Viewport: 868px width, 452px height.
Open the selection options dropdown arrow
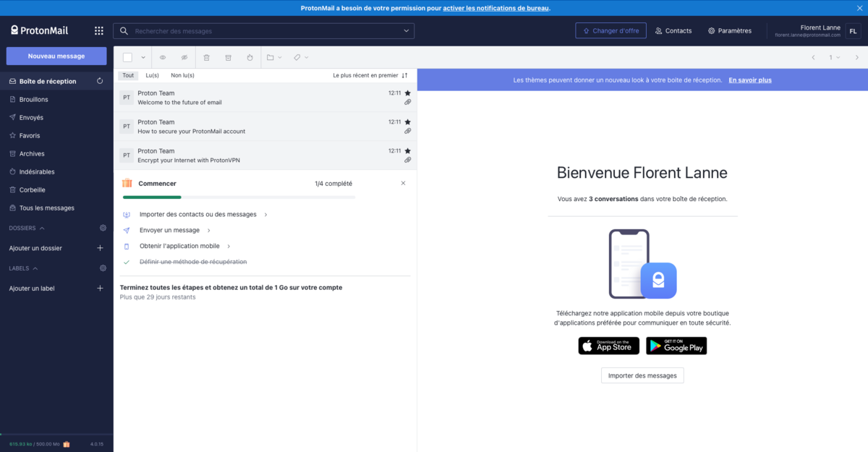(143, 57)
